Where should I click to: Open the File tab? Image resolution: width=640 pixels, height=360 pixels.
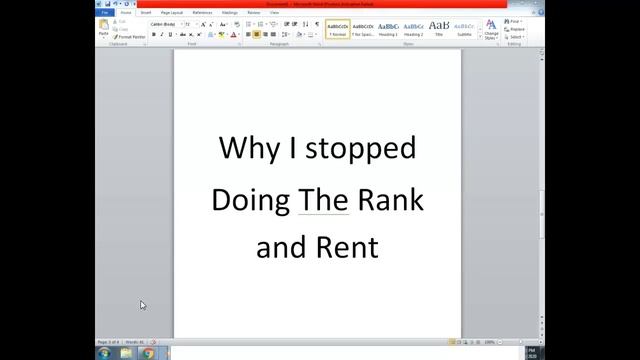pyautogui.click(x=105, y=13)
